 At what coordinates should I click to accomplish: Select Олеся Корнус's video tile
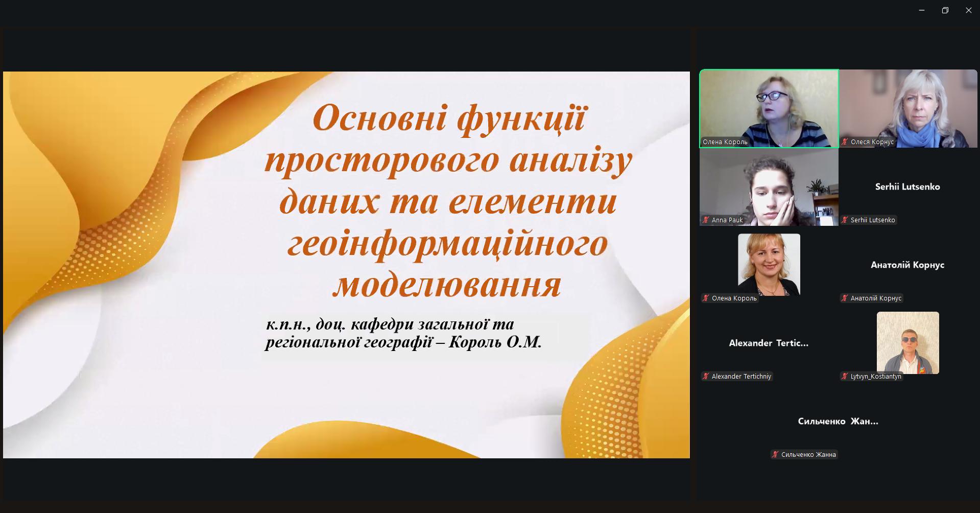(908, 108)
